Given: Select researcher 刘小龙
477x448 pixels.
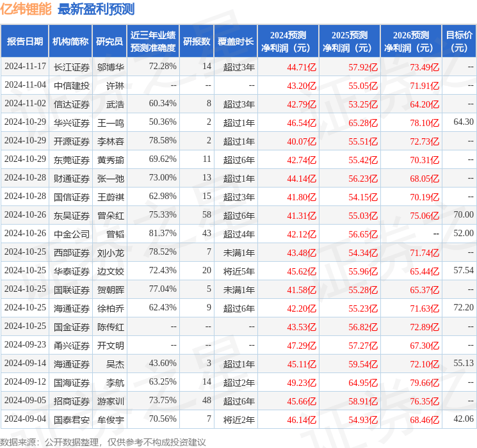Looking at the screenshot, I should (111, 253).
